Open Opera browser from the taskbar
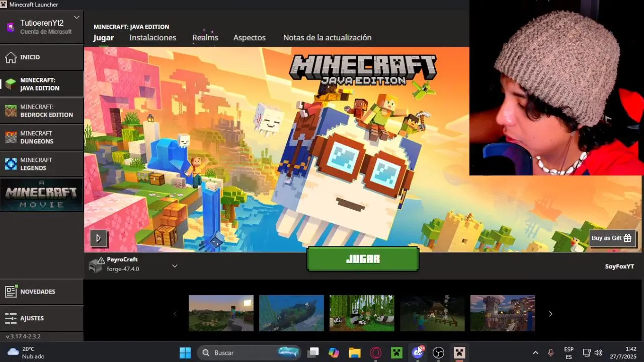This screenshot has height=362, width=644. (376, 352)
